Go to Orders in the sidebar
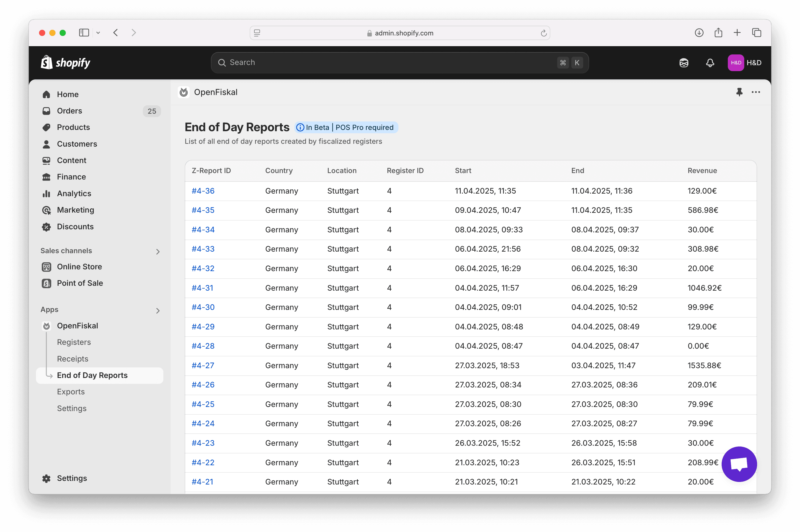Viewport: 800px width, 532px height. [70, 111]
